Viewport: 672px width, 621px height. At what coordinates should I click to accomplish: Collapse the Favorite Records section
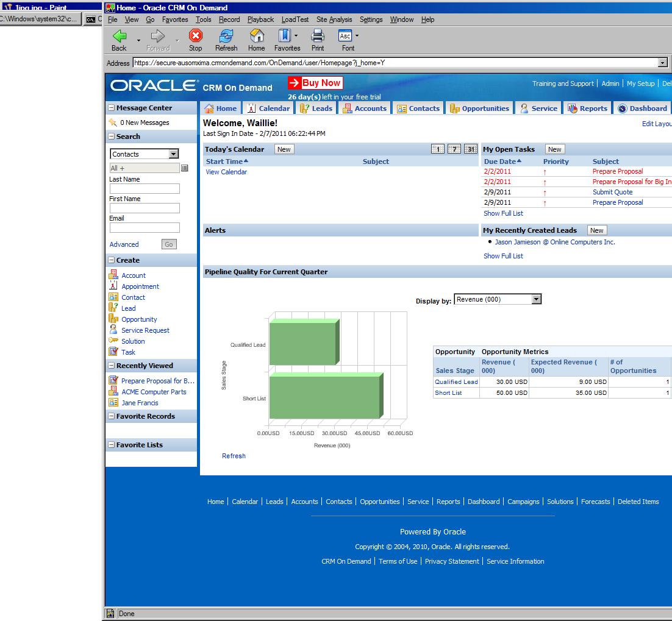click(112, 416)
